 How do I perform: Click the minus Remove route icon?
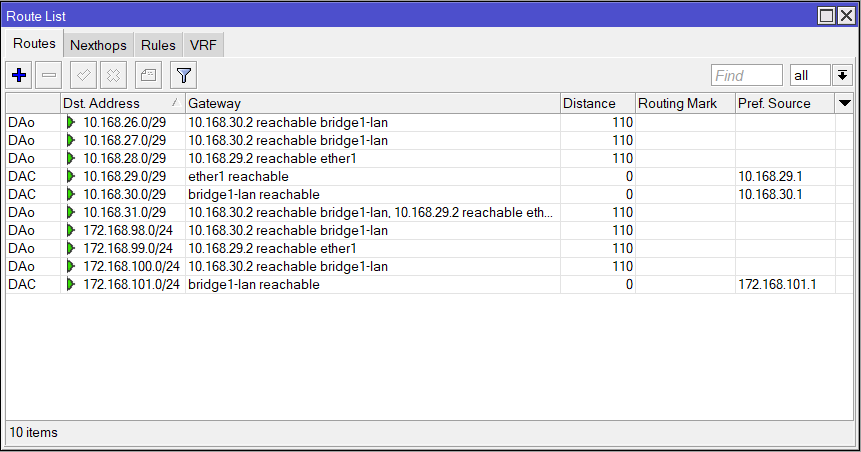[49, 75]
